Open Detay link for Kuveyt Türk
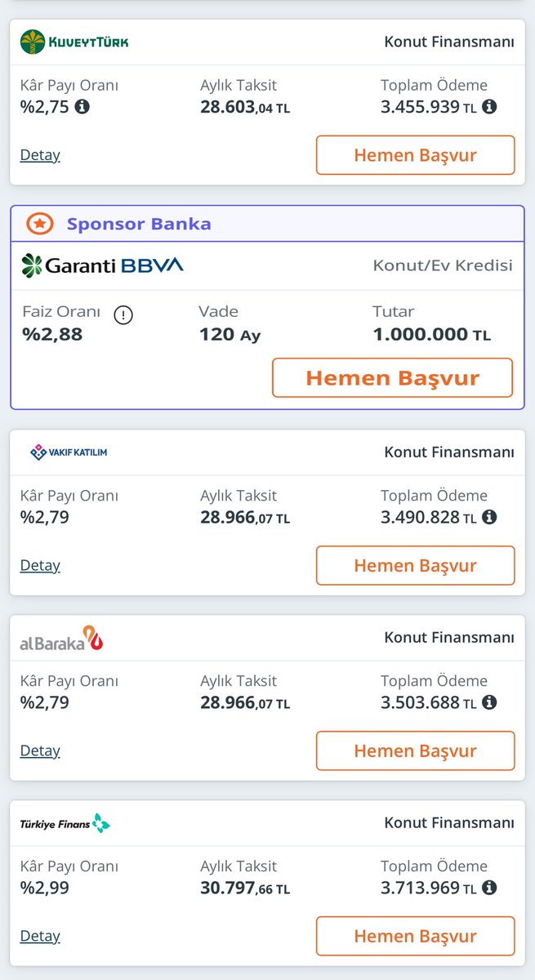This screenshot has height=980, width=535. coord(40,155)
